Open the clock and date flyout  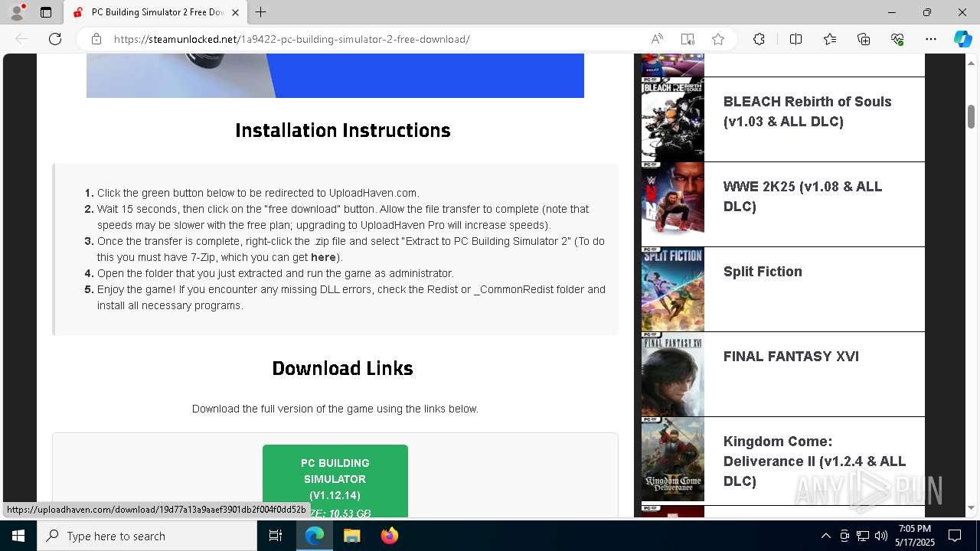click(x=914, y=536)
